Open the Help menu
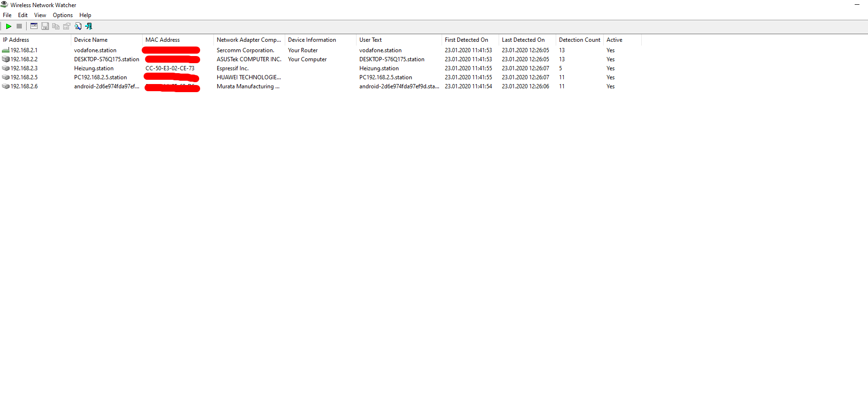The image size is (868, 415). tap(85, 15)
